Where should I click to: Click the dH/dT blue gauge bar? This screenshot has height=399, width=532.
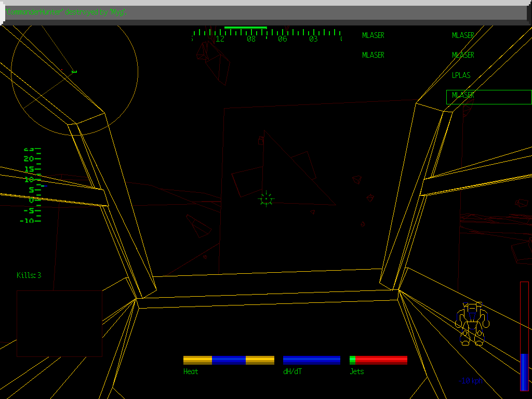pyautogui.click(x=312, y=360)
